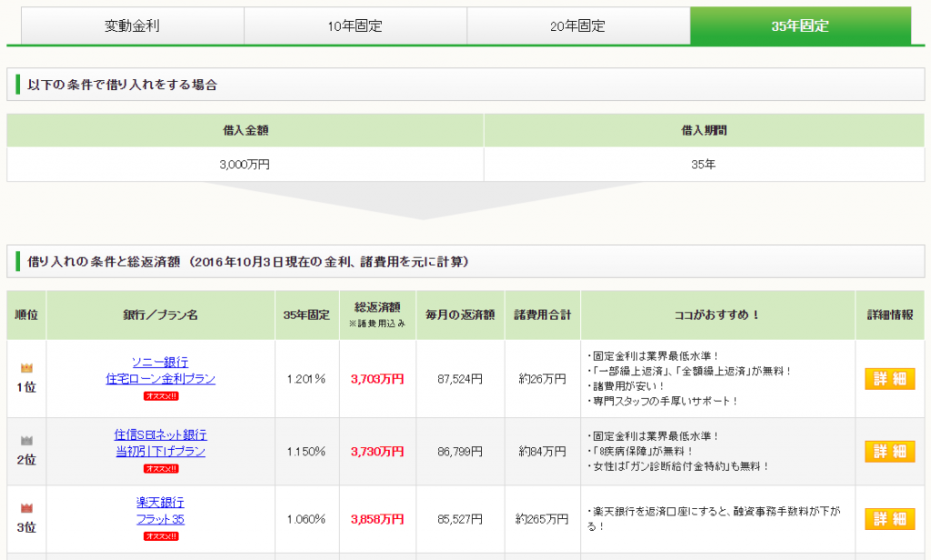Click the bronze crown icon for 3位
This screenshot has width=931, height=560.
coord(26,508)
